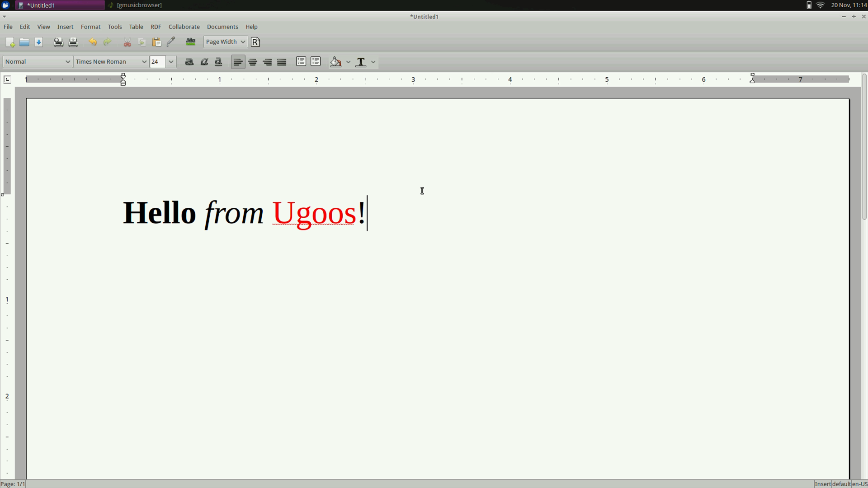Justify the paragraph text
868x488 pixels.
282,62
